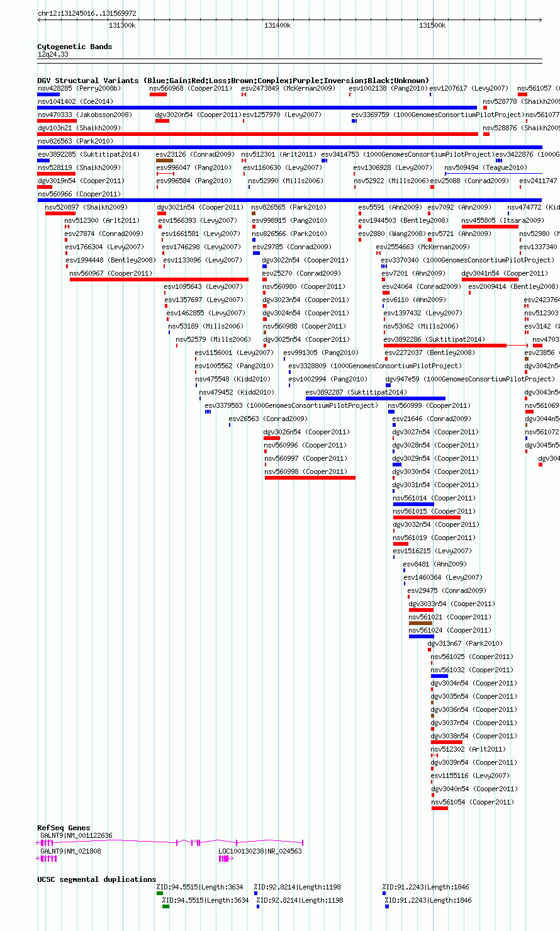Click esv2554663 (McKernan2009) variant
Viewport: 560px width, 931px height.
pos(423,247)
